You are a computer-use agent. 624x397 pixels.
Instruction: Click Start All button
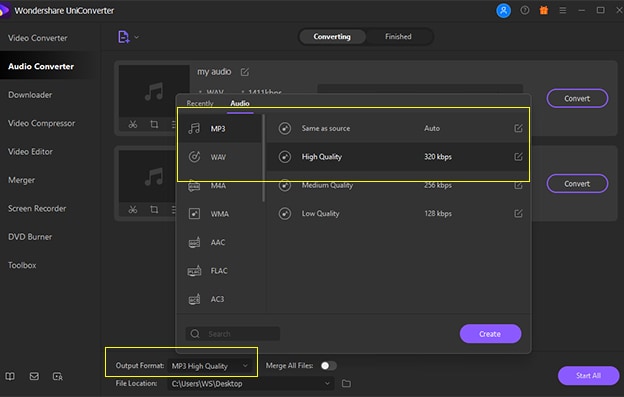pos(589,376)
